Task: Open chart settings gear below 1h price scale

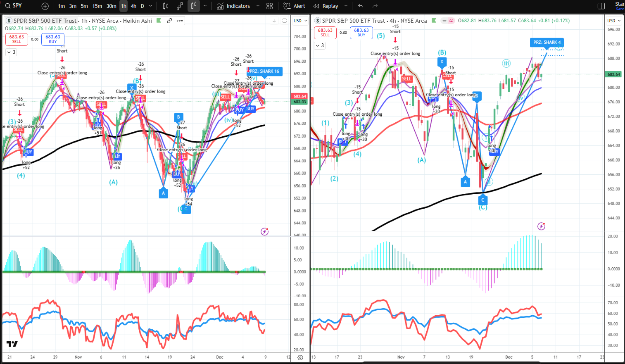Action: pyautogui.click(x=300, y=357)
